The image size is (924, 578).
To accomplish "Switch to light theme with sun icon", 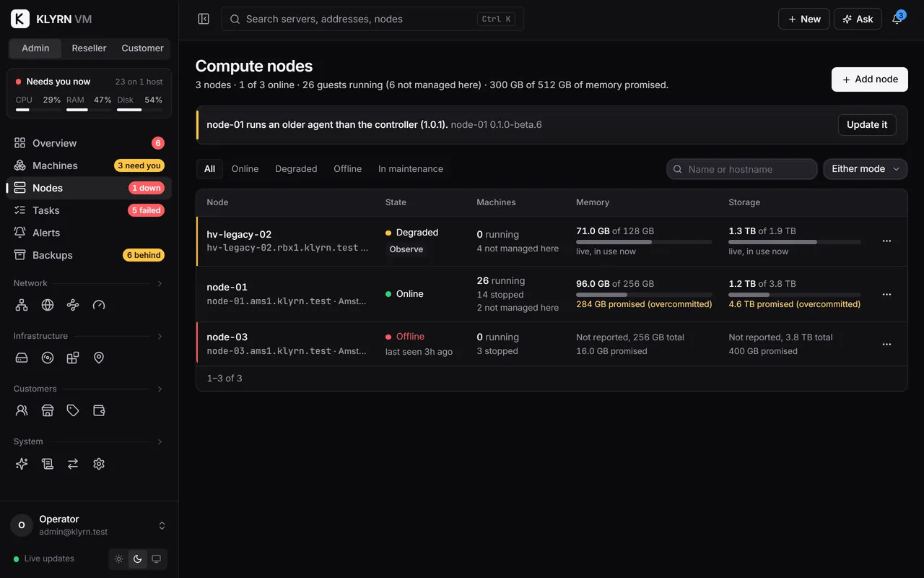I will (119, 559).
